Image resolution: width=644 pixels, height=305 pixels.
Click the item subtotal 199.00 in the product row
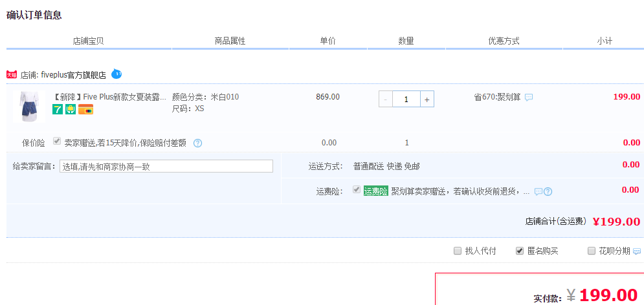(x=627, y=97)
